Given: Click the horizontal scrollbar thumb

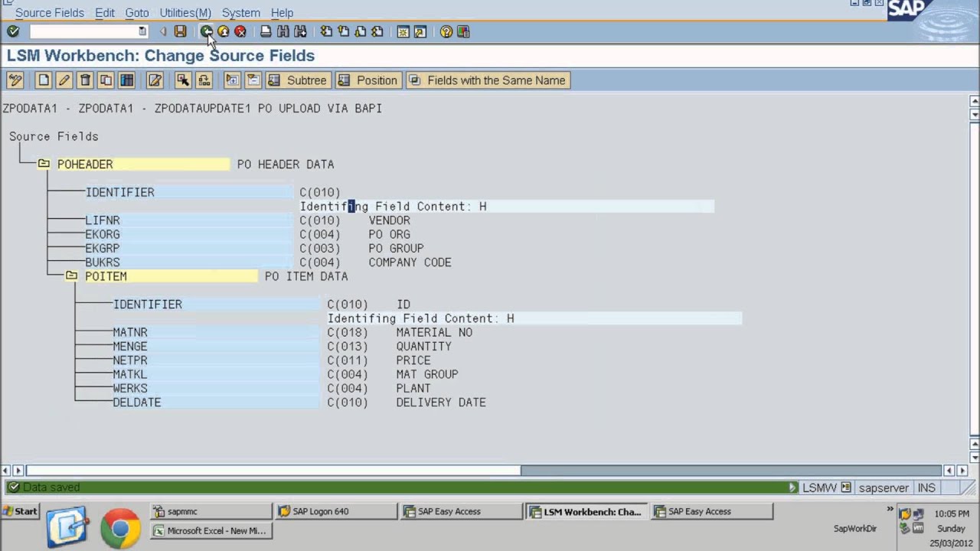Looking at the screenshot, I should 273,470.
